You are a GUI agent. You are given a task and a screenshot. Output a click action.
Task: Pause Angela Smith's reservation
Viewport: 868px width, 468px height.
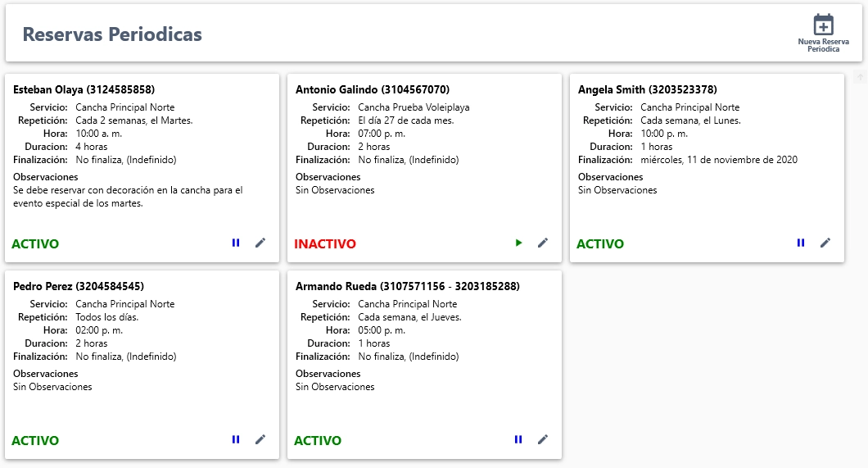pos(801,243)
